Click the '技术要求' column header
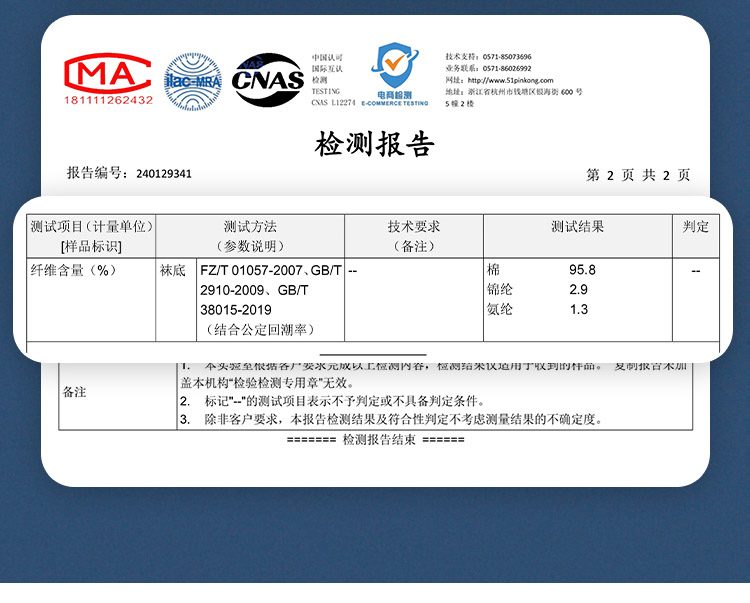Screen dimensions: 750x603 tap(414, 226)
